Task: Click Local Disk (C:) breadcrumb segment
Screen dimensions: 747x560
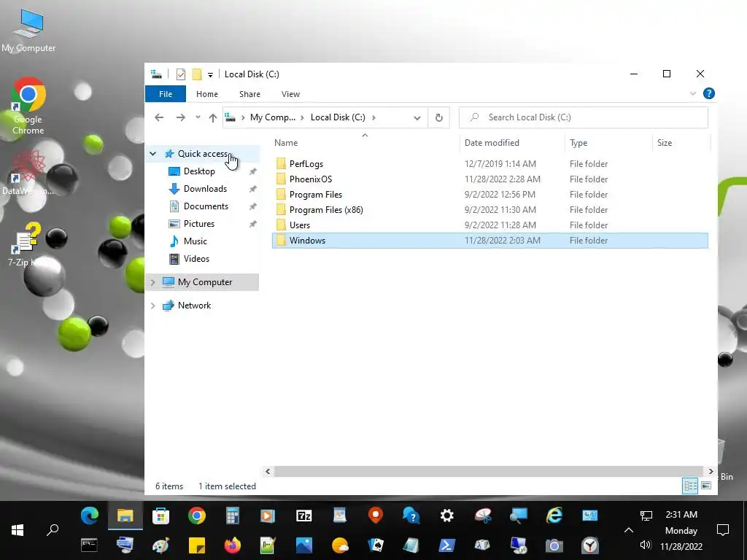Action: (338, 117)
